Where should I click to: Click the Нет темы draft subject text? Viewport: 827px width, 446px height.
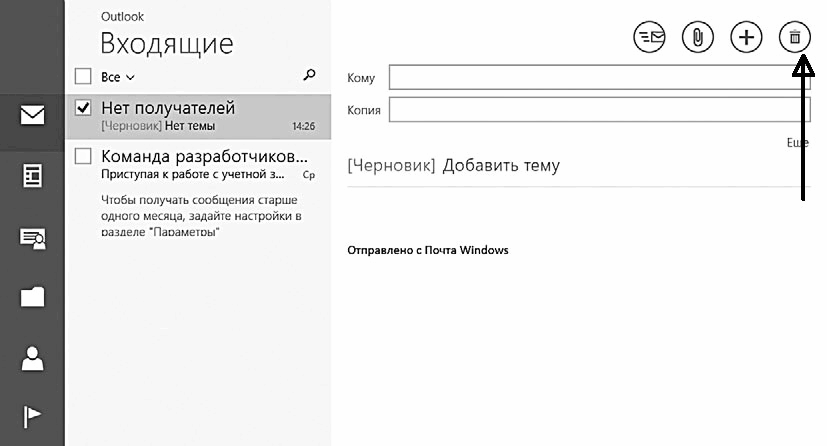[190, 126]
